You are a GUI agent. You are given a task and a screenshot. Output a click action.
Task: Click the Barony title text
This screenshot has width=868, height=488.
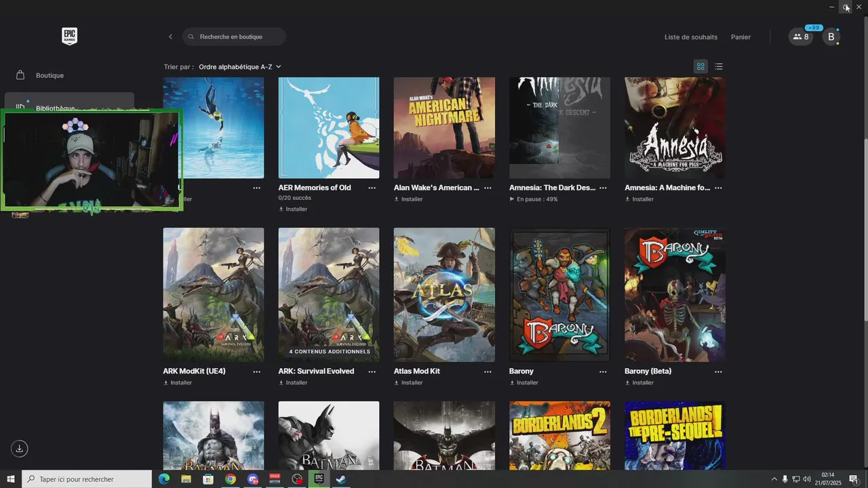pyautogui.click(x=521, y=371)
